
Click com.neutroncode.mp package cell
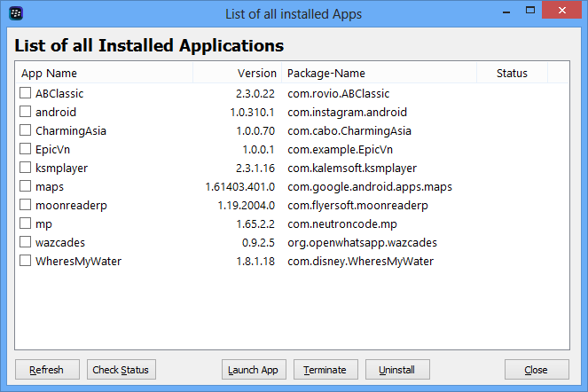coord(342,224)
